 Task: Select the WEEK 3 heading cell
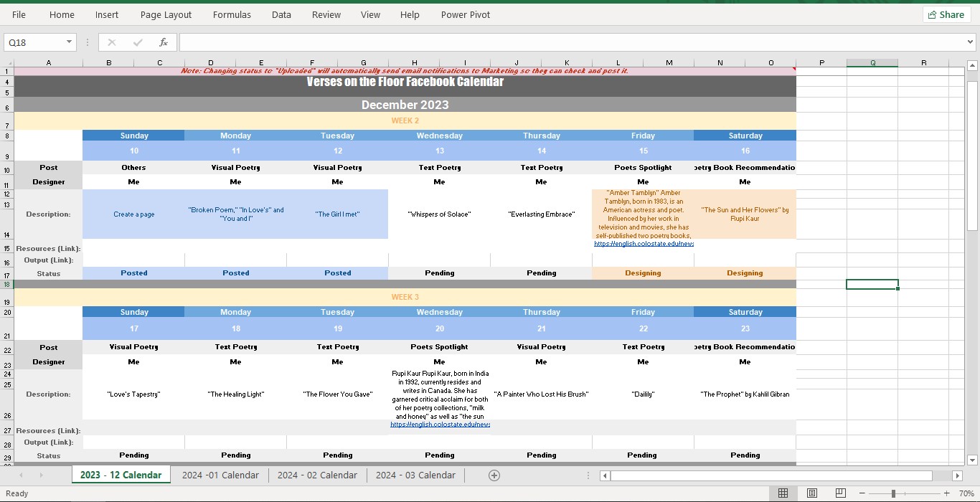click(x=405, y=297)
